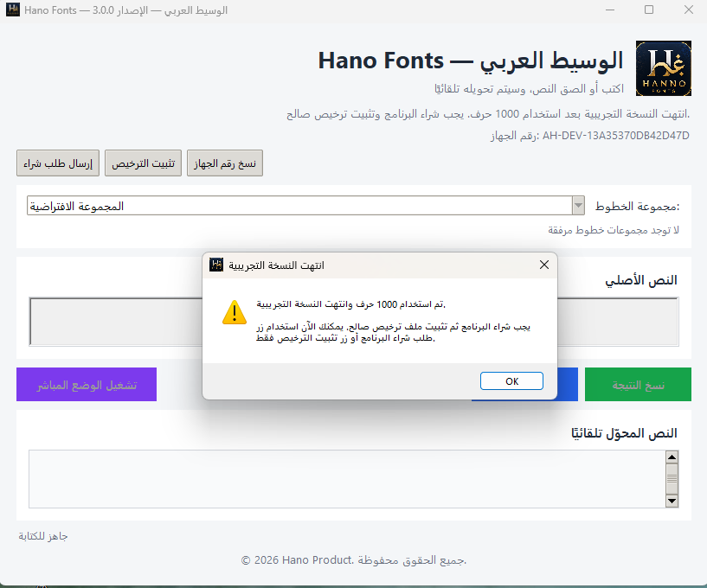Click إرسال طلب شراء button

(58, 163)
